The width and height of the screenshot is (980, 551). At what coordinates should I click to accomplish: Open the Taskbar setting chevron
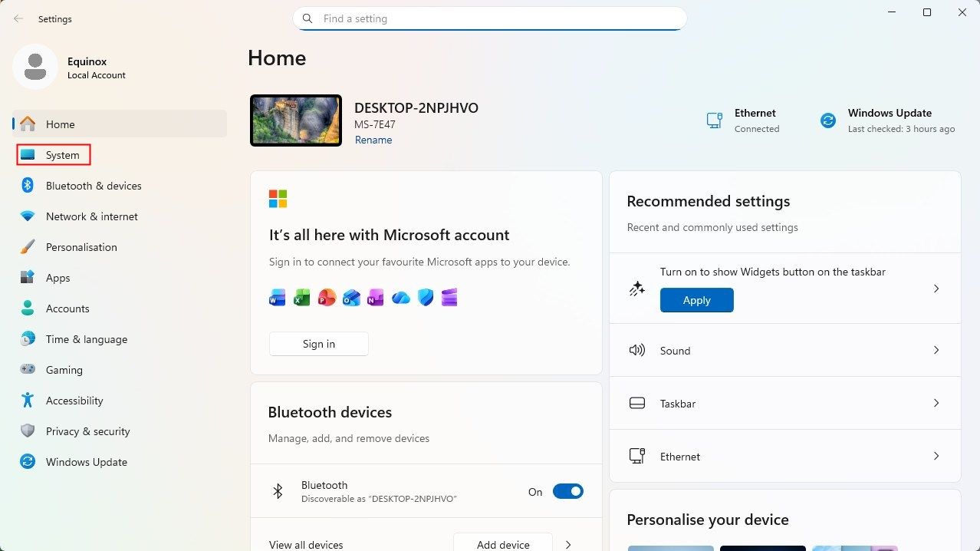click(x=936, y=403)
